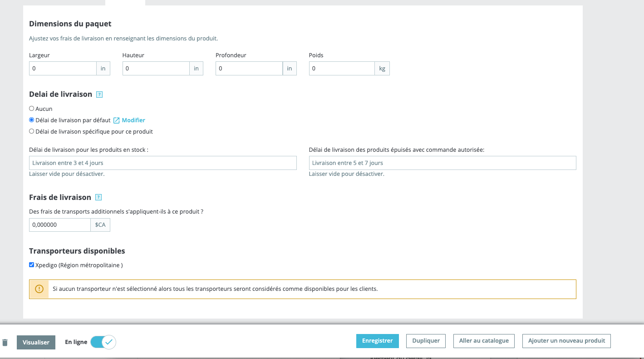Image resolution: width=644 pixels, height=359 pixels.
Task: Open the Modifier link
Action: 133,120
